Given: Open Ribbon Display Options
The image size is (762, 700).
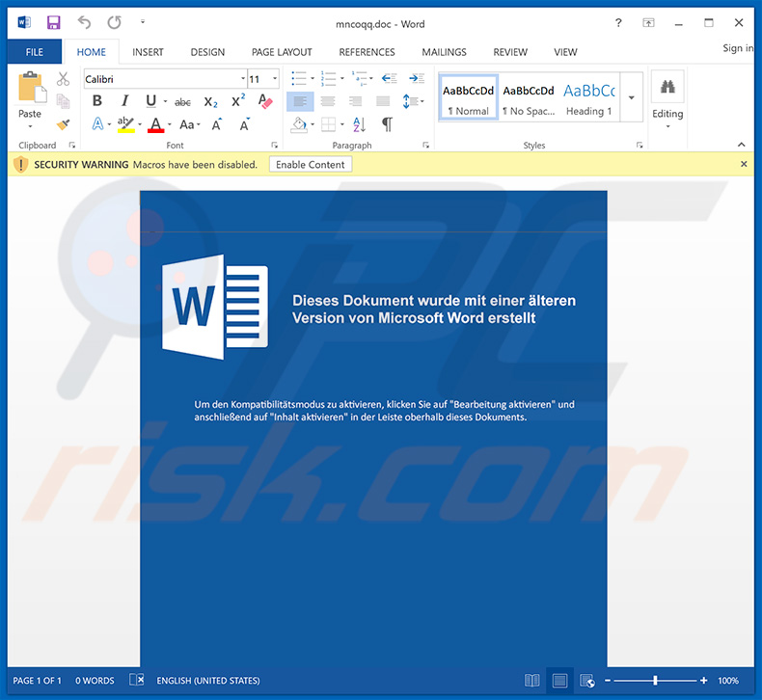Looking at the screenshot, I should 648,23.
